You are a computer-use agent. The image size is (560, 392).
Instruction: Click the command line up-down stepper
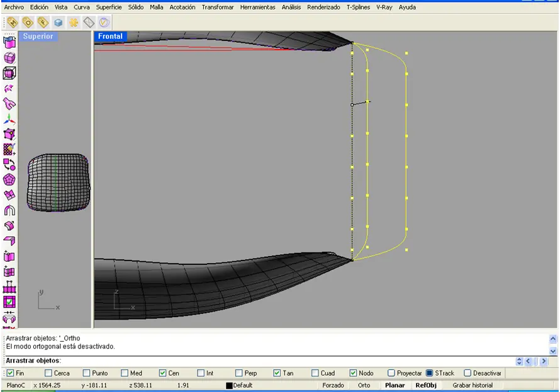[x=519, y=361]
